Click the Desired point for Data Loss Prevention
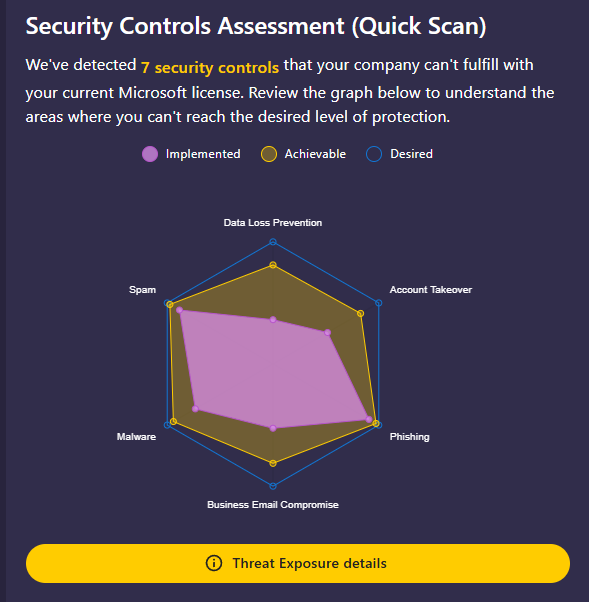Image resolution: width=589 pixels, height=602 pixels. coord(273,242)
